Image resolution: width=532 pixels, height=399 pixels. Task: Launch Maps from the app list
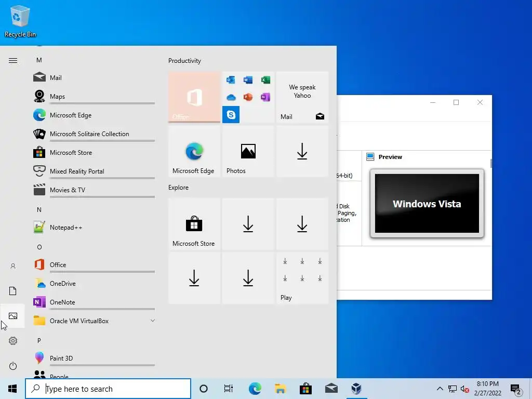(95, 96)
